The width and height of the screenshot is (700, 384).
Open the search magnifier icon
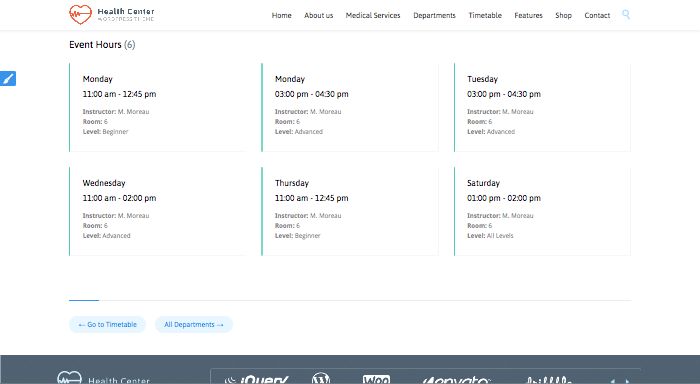[x=626, y=15]
